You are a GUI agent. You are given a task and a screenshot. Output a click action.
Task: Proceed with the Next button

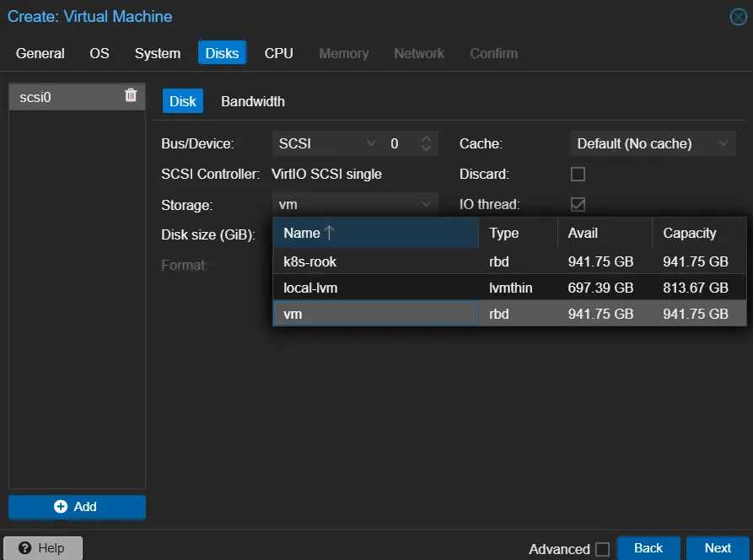pyautogui.click(x=718, y=548)
